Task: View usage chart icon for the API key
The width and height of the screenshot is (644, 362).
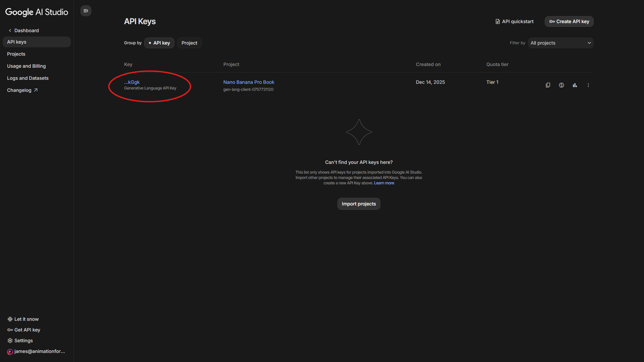Action: [x=575, y=85]
